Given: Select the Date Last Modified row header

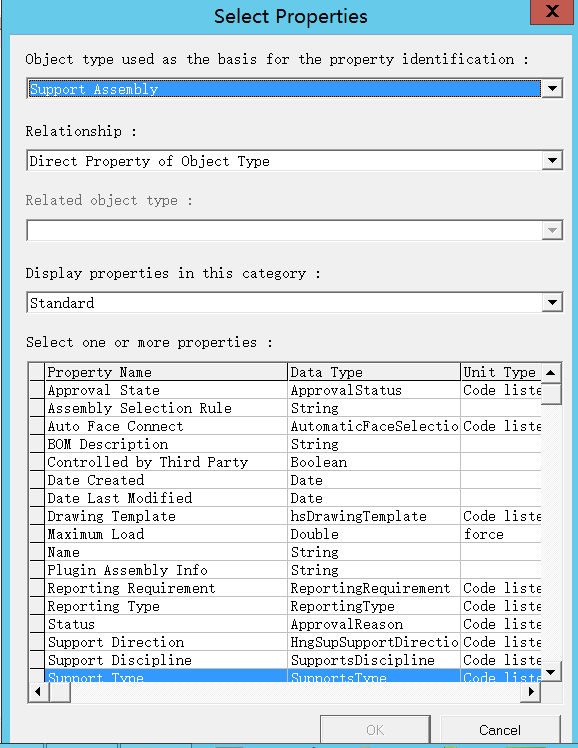Looking at the screenshot, I should 37,498.
